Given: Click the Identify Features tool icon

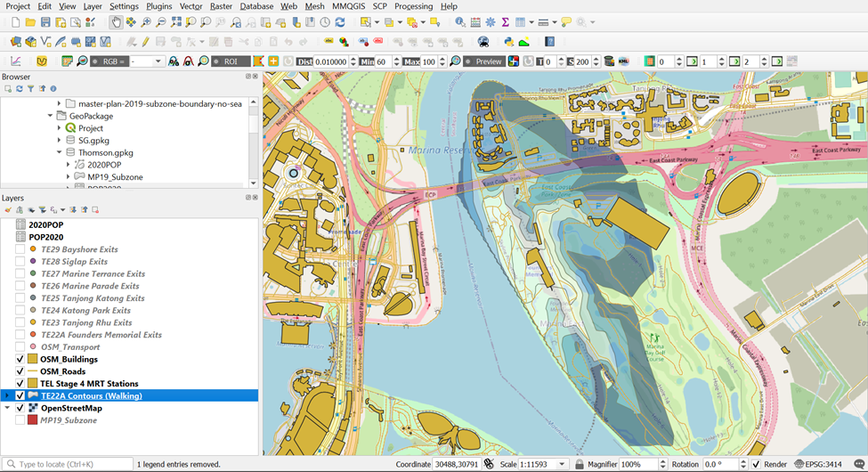Looking at the screenshot, I should pos(459,22).
